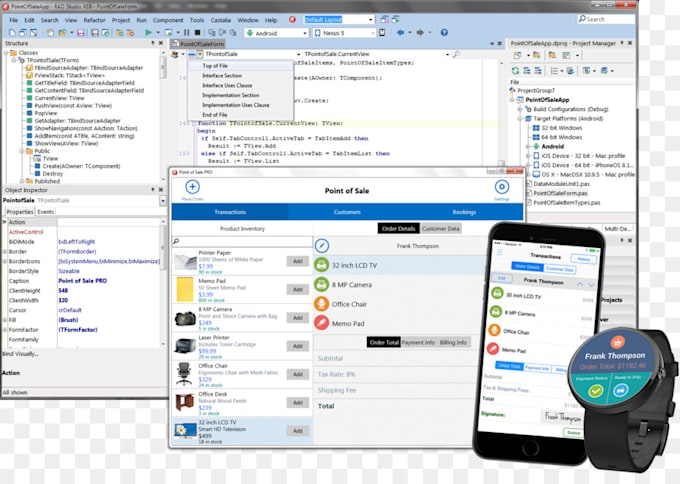Click the Bind Visually link

(x=20, y=354)
